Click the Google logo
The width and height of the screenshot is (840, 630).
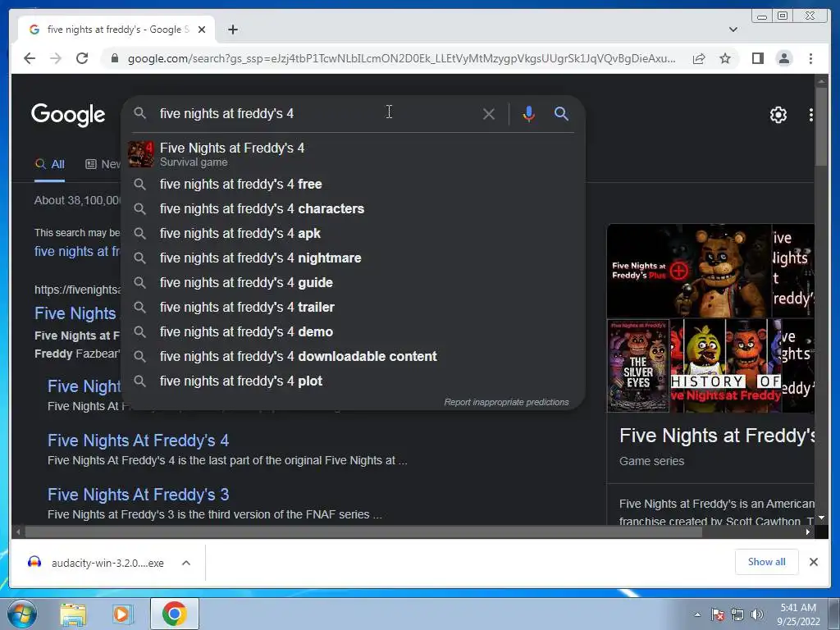pyautogui.click(x=68, y=115)
